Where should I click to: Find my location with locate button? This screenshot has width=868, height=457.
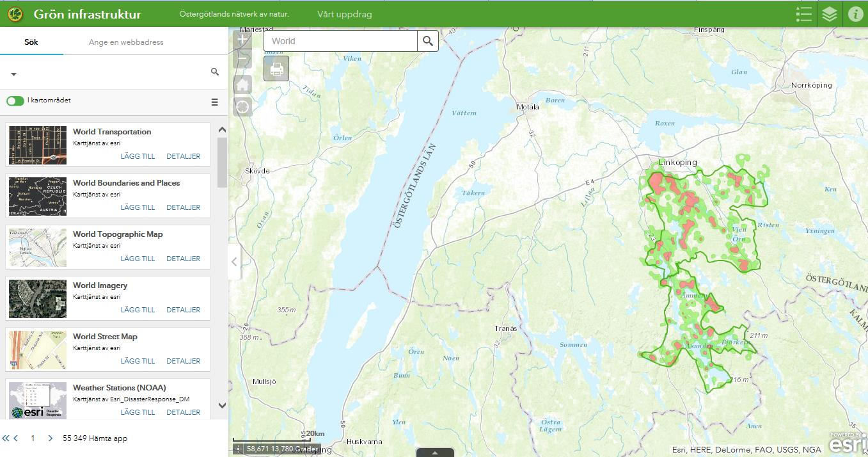pyautogui.click(x=242, y=107)
